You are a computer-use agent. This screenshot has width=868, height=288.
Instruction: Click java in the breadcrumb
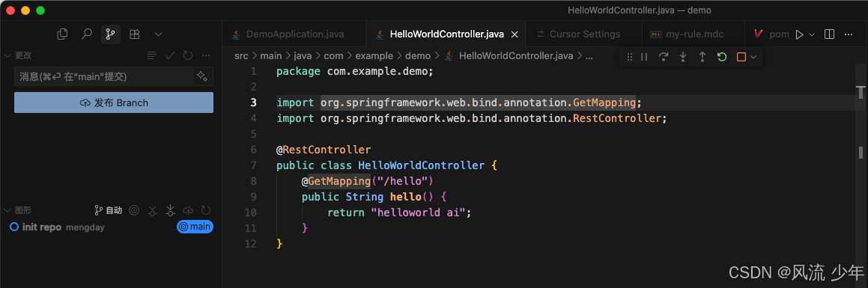(303, 56)
